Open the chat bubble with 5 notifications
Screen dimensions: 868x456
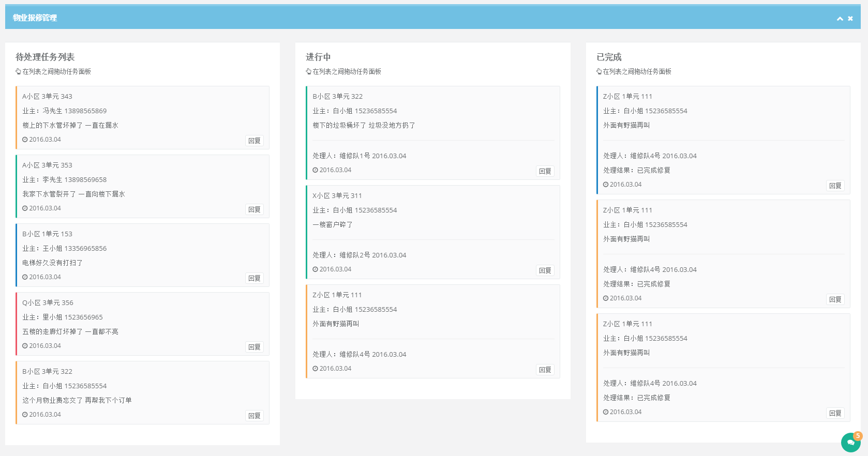click(850, 443)
